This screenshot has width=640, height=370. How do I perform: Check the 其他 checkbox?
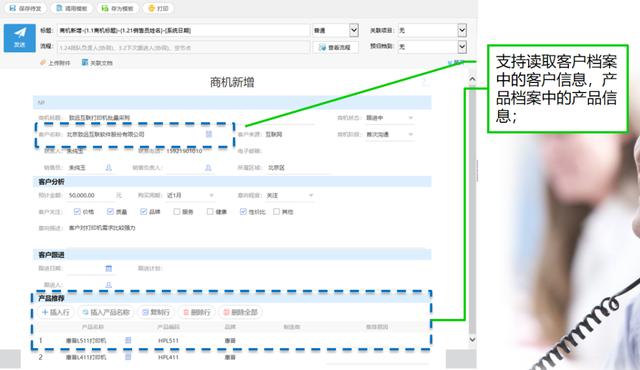pos(276,211)
